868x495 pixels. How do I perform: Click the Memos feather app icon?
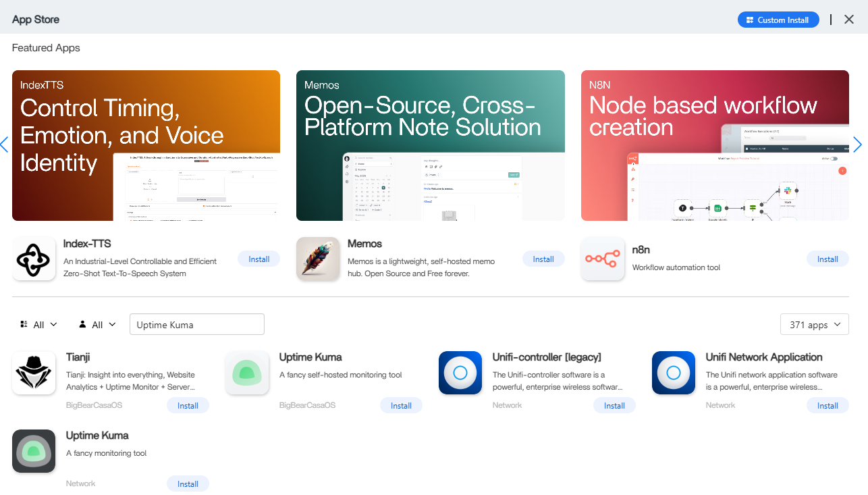318,259
